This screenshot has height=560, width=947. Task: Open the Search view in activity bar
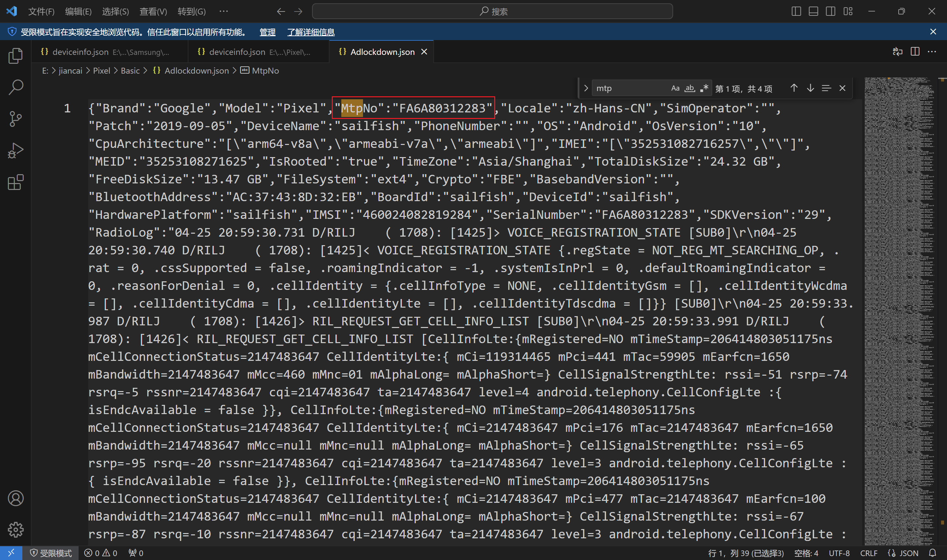point(15,87)
